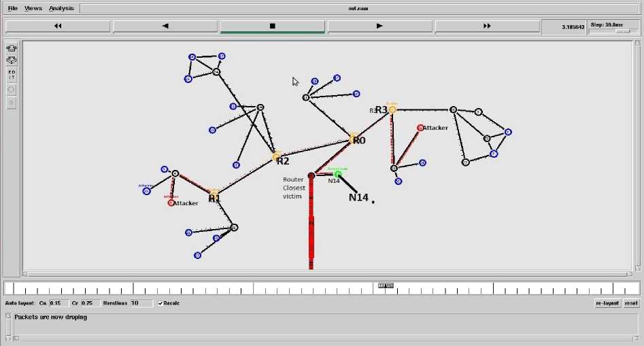Click the message pane horizontal scrollbar
The width and height of the screenshot is (644, 346).
(x=327, y=339)
